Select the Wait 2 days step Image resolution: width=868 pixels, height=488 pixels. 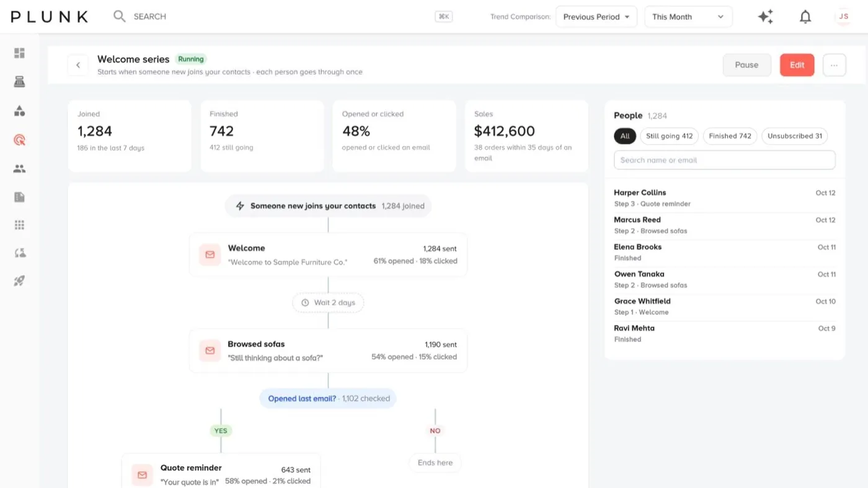point(328,303)
